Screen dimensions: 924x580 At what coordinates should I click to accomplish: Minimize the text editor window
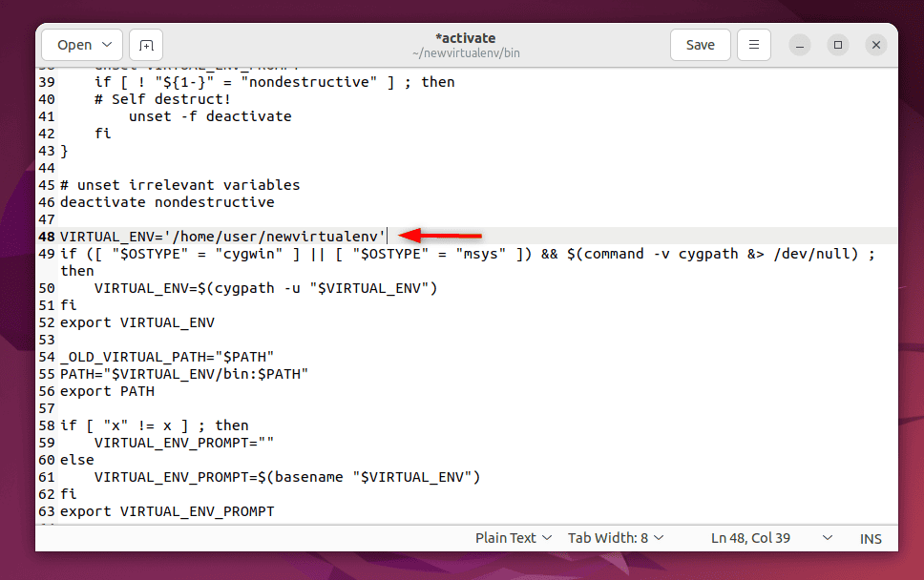click(x=800, y=45)
